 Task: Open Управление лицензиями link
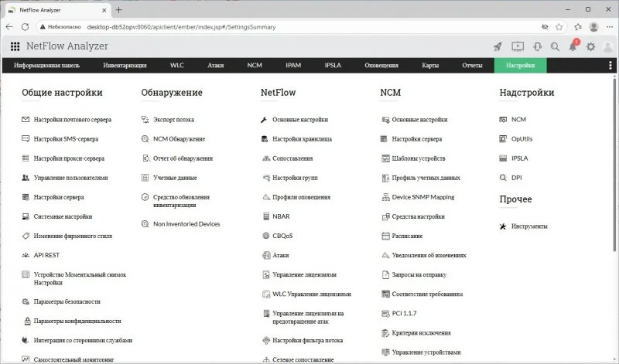(x=304, y=275)
